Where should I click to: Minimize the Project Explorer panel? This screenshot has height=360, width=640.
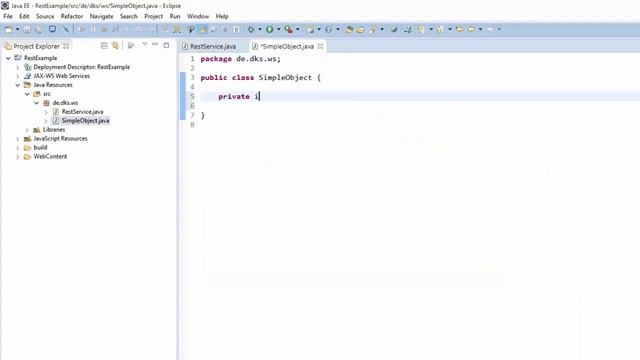[x=155, y=44]
